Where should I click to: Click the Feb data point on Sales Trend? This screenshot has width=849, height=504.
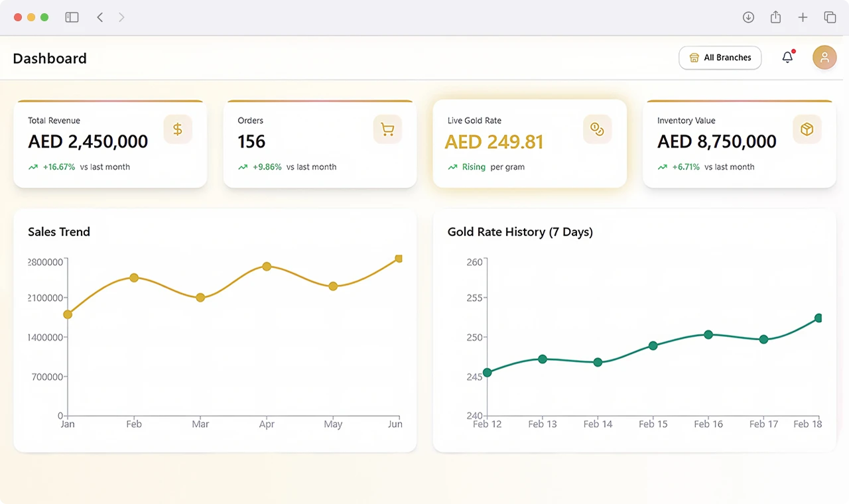134,278
